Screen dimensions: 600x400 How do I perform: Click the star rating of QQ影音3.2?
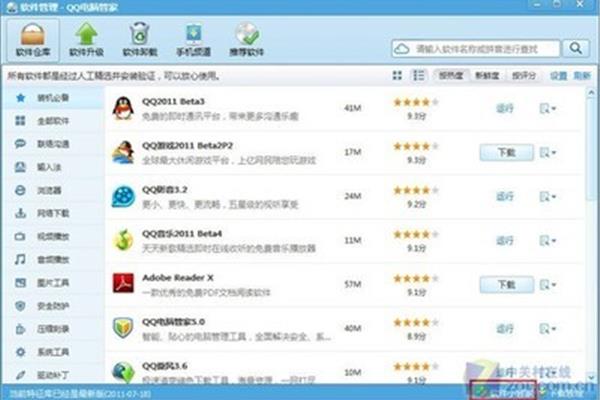pos(416,190)
